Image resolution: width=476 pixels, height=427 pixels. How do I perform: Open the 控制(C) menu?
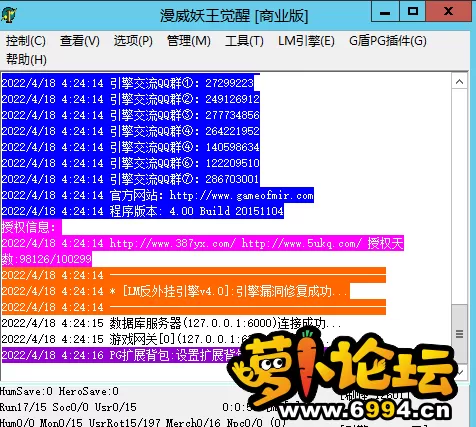click(x=26, y=41)
